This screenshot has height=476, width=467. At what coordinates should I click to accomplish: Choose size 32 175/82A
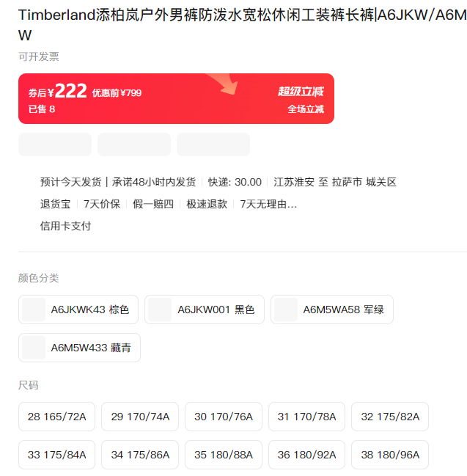(390, 417)
